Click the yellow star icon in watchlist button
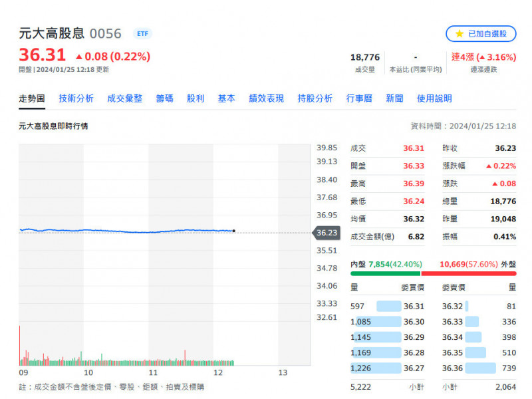This screenshot has height=399, width=532. (460, 34)
